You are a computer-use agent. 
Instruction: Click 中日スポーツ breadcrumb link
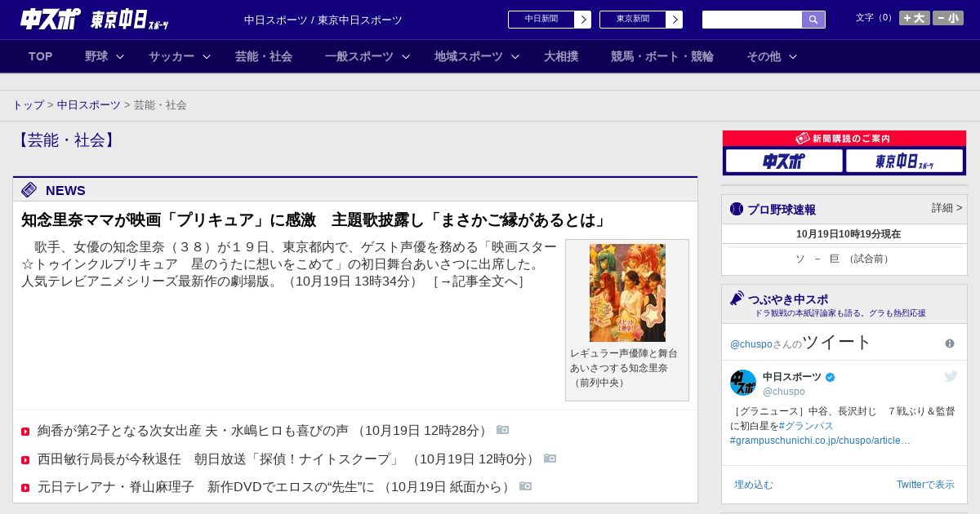[89, 105]
